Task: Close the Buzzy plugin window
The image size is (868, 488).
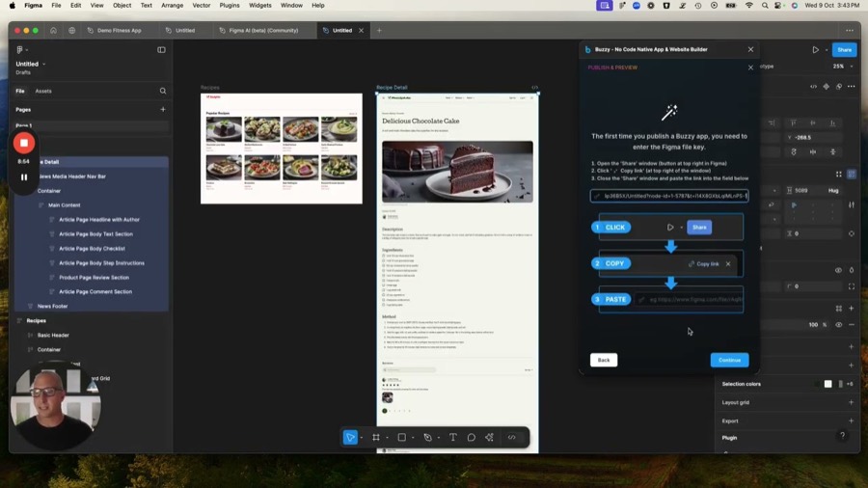Action: tap(750, 49)
